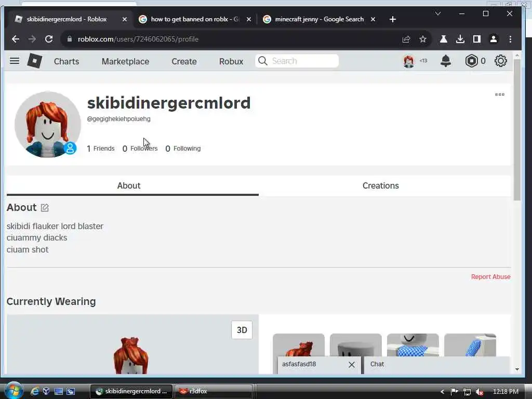Click the avatar icon in Roblox header
Image resolution: width=532 pixels, height=399 pixels.
click(x=408, y=61)
